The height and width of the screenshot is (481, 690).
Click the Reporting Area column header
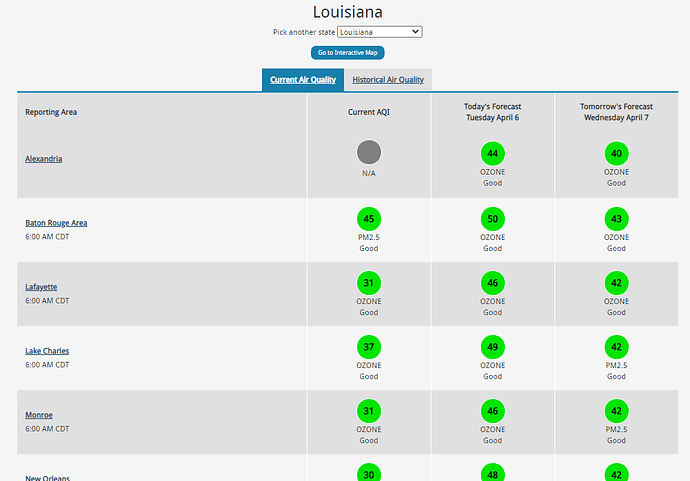[51, 112]
